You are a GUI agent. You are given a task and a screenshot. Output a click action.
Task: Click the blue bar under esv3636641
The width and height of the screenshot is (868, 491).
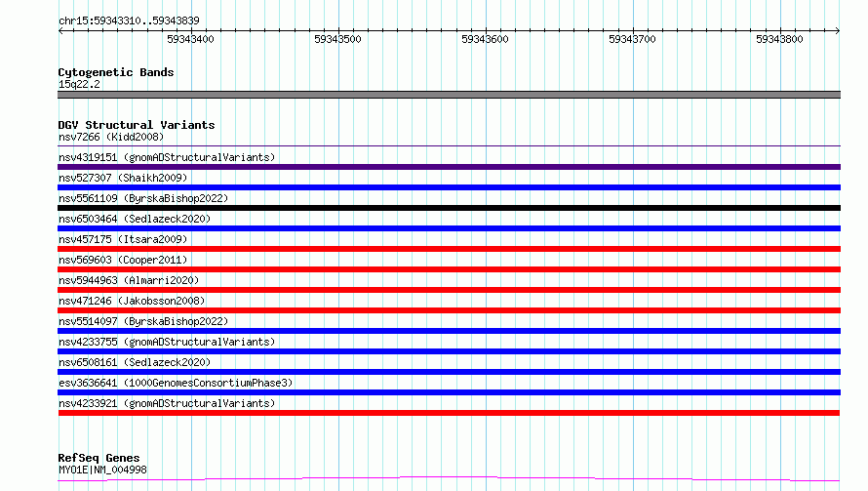point(449,392)
